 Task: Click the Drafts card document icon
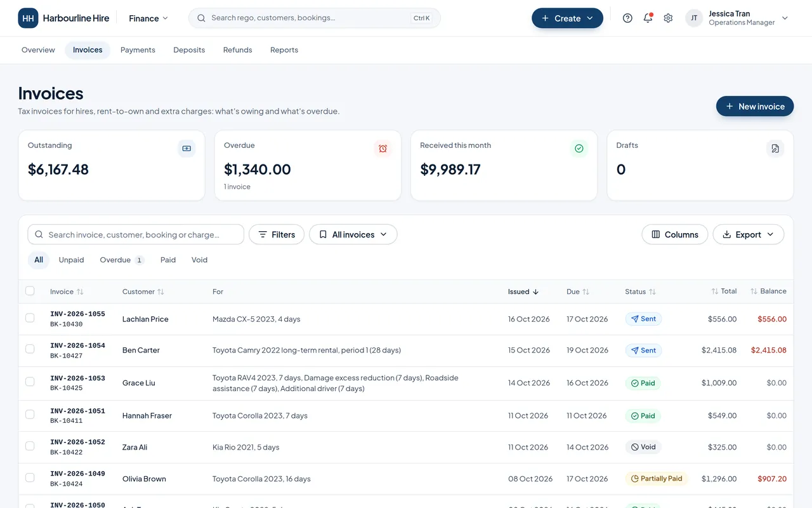click(x=775, y=149)
